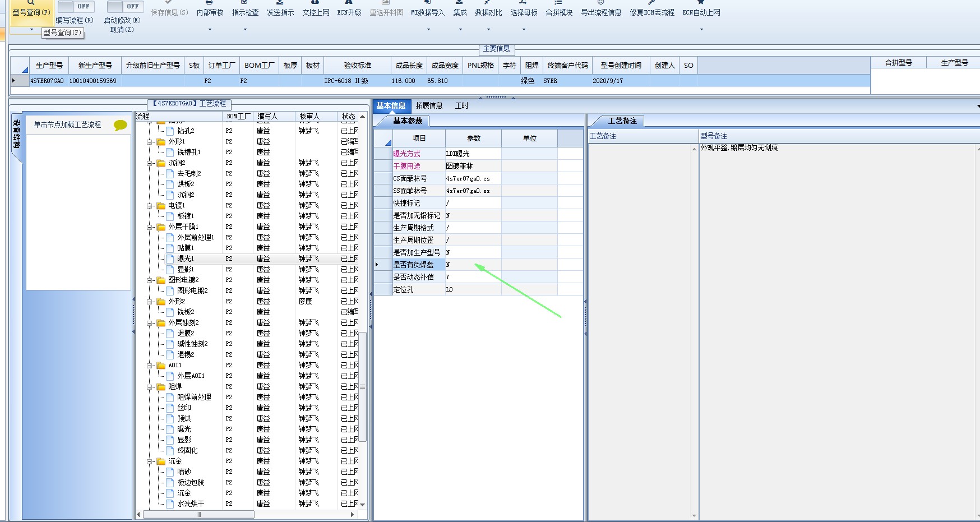Click the folder icon of 阻焊
This screenshot has width=980, height=522.
pyautogui.click(x=161, y=387)
